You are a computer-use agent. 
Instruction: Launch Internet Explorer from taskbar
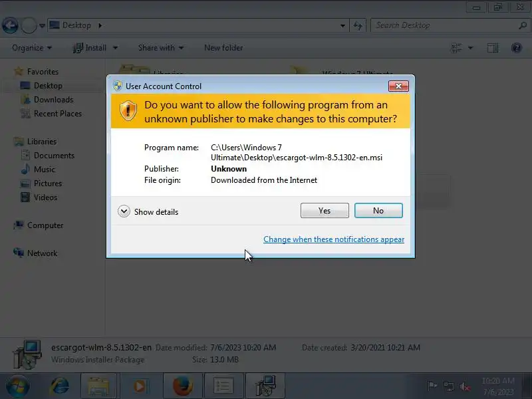59,386
